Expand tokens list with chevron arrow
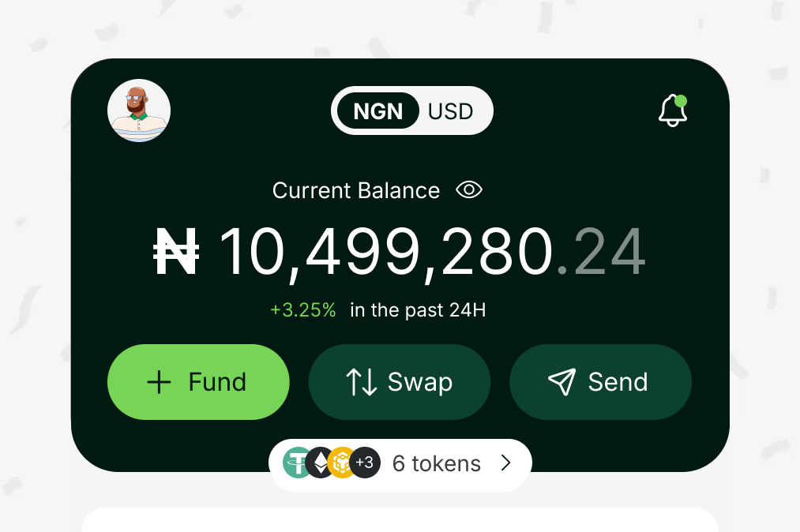The height and width of the screenshot is (532, 800). [x=506, y=463]
